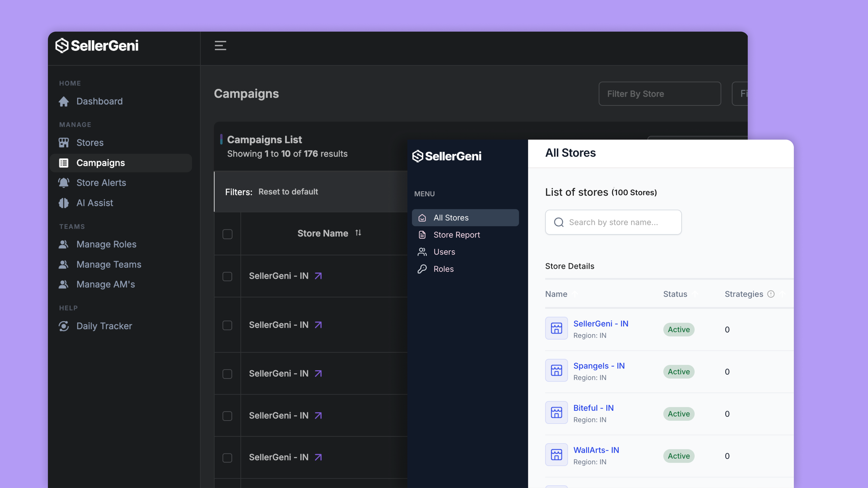Click the Strategies info icon
Viewport: 868px width, 488px height.
pos(771,294)
